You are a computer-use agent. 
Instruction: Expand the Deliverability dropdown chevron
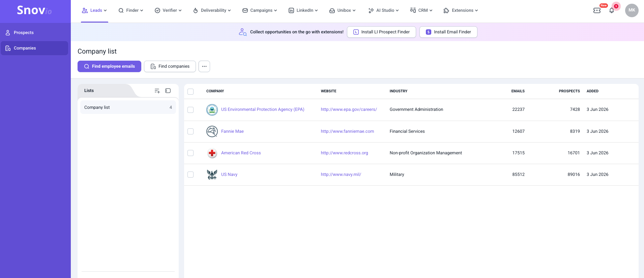coord(229,10)
